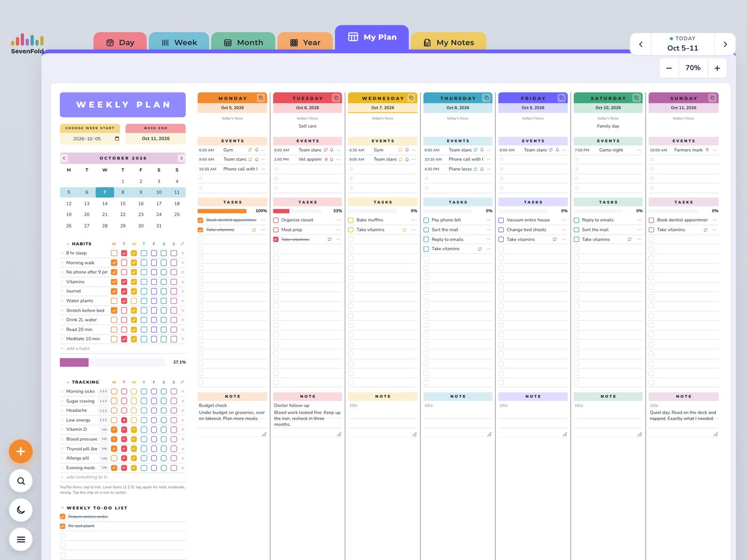This screenshot has width=747, height=560.
Task: Open the Year tab
Action: coord(305,42)
